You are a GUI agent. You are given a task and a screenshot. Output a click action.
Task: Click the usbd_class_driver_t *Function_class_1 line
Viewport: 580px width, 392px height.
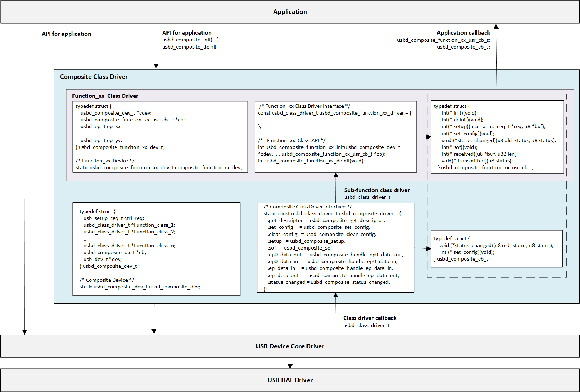click(129, 225)
